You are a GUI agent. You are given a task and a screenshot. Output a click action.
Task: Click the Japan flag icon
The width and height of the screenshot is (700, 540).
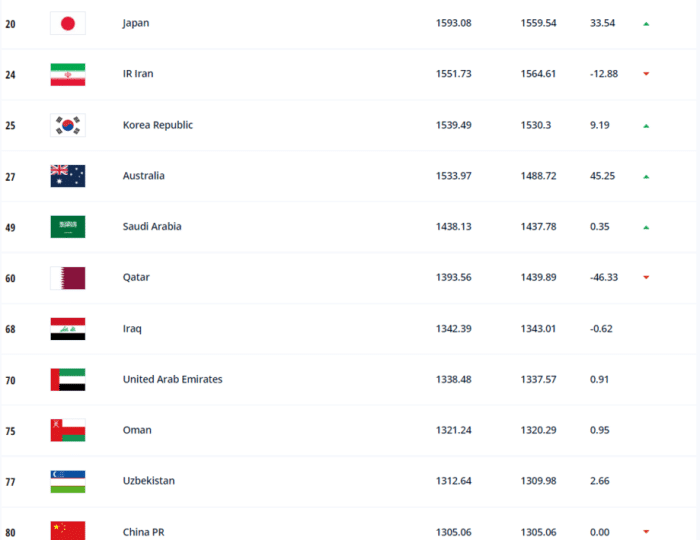[x=68, y=23]
